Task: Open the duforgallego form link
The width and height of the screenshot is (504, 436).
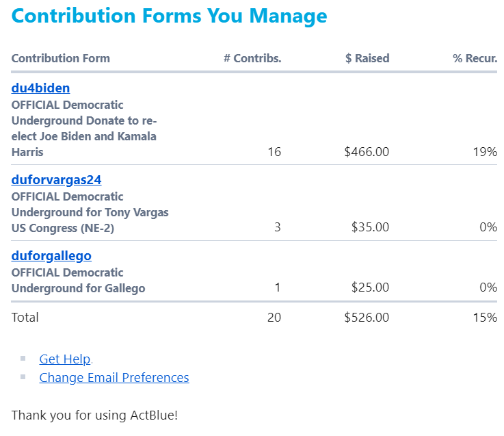Action: coord(51,255)
